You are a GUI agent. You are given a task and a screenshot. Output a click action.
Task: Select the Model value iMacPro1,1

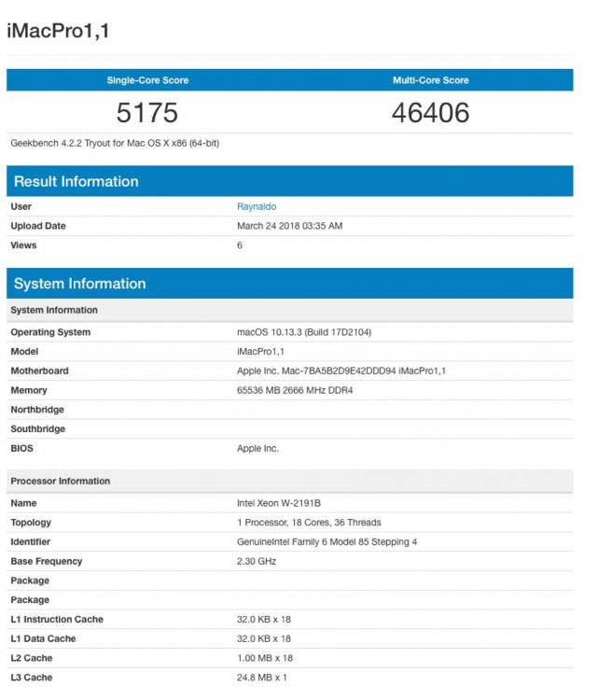coord(260,351)
